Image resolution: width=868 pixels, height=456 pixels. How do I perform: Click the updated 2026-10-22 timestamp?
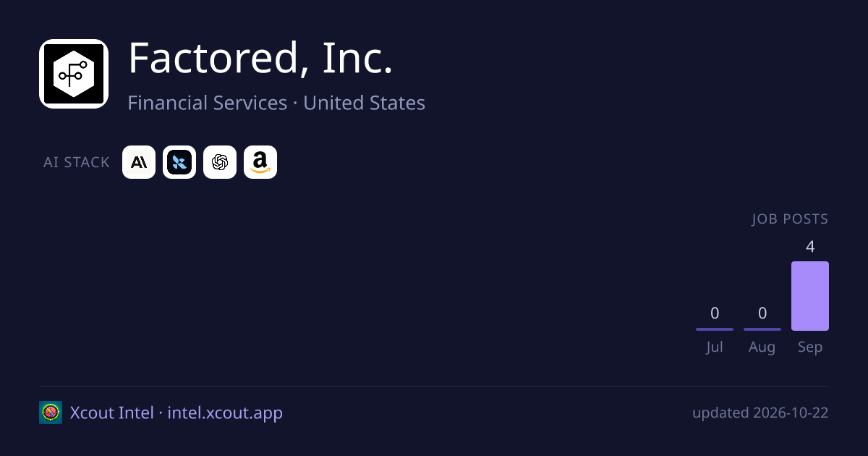pyautogui.click(x=760, y=413)
